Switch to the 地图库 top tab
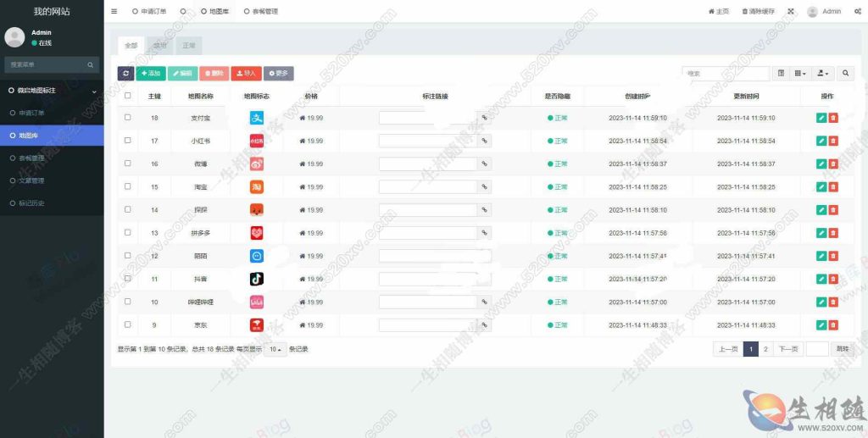The width and height of the screenshot is (868, 438). tap(214, 11)
